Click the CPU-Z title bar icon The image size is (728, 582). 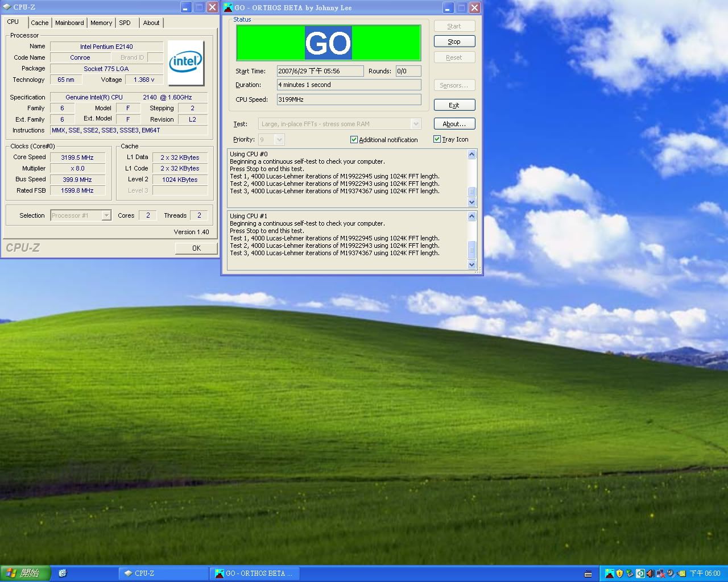tap(7, 7)
